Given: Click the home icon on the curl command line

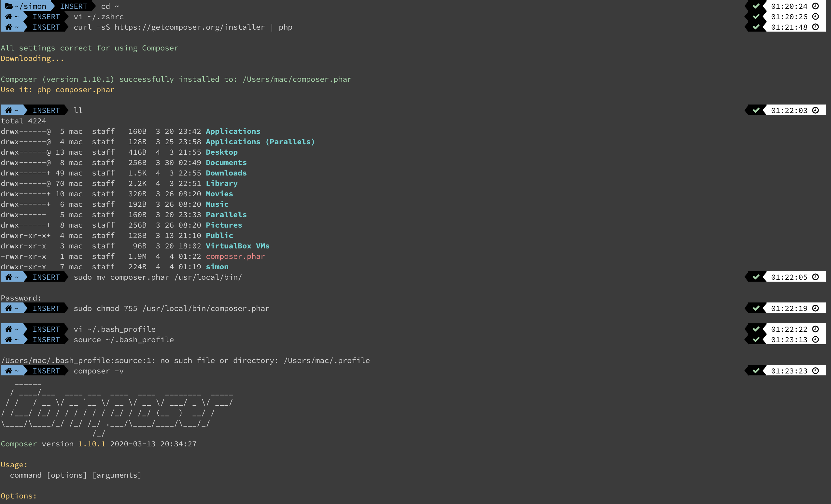Looking at the screenshot, I should [x=9, y=27].
